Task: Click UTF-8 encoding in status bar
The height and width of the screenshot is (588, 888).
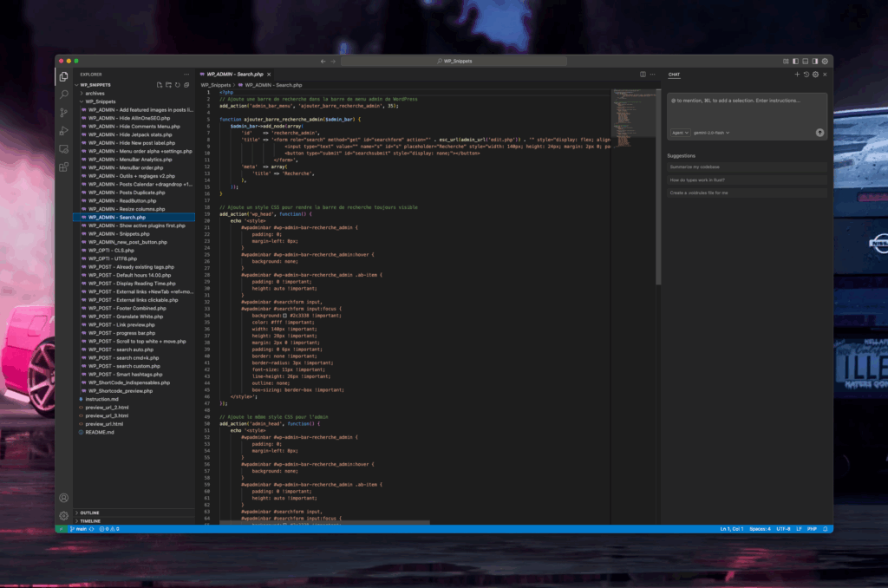Action: point(783,529)
